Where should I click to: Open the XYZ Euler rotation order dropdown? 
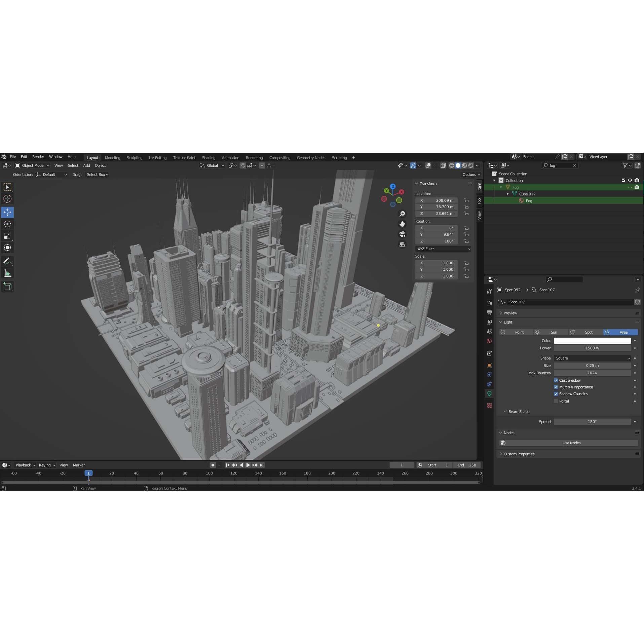tap(443, 249)
